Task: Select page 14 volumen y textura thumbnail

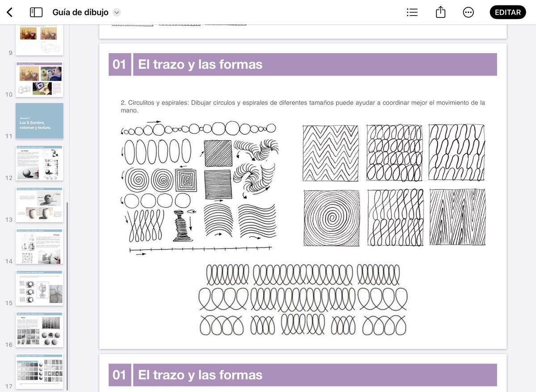Action: click(39, 246)
